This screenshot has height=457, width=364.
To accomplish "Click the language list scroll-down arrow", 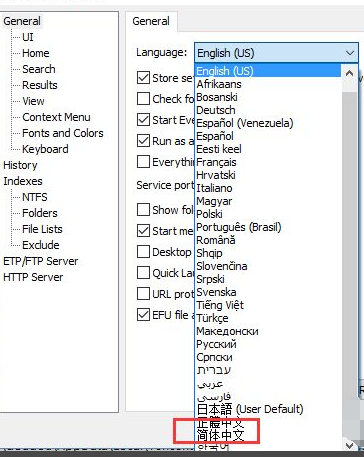I will [349, 445].
